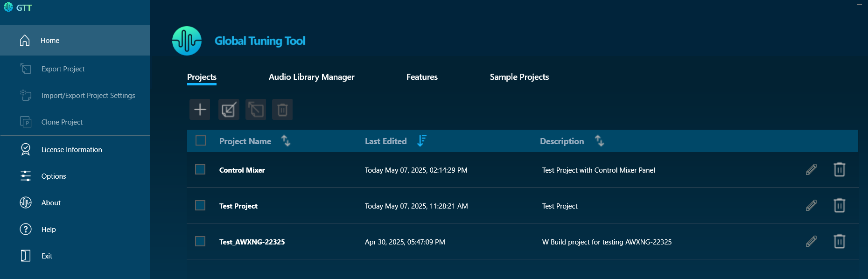Click the Options sliders icon

[26, 176]
